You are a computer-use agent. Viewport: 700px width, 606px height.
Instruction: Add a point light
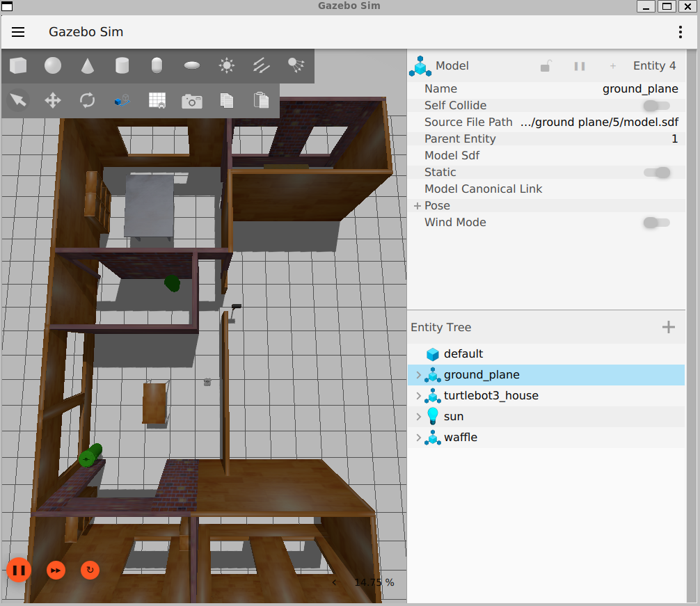coord(227,66)
